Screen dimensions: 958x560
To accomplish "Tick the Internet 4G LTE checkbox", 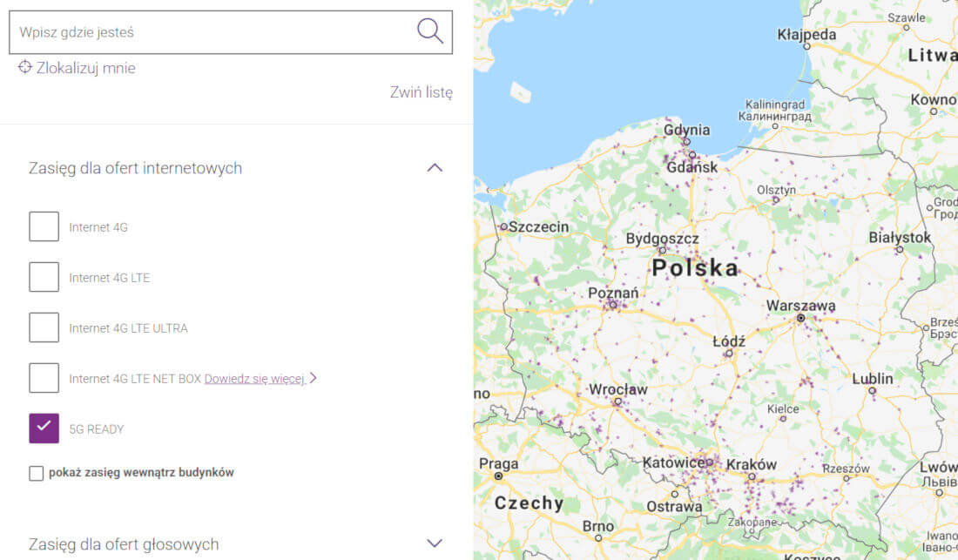I will coord(44,277).
